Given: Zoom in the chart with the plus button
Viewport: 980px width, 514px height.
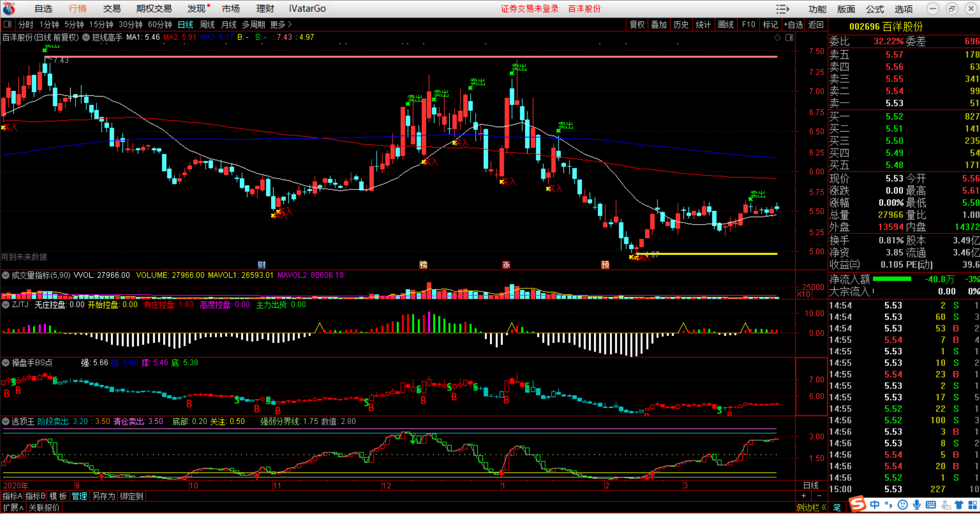Looking at the screenshot, I should click(803, 496).
